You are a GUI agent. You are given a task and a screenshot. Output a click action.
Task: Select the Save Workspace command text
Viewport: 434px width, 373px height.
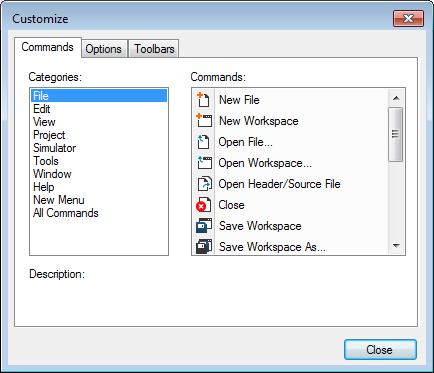(260, 226)
